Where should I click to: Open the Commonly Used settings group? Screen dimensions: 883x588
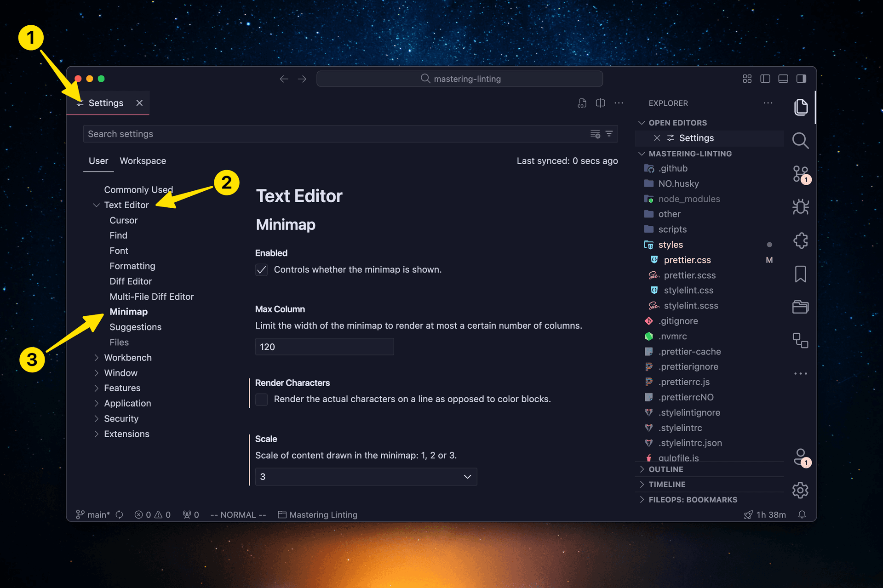coord(138,189)
